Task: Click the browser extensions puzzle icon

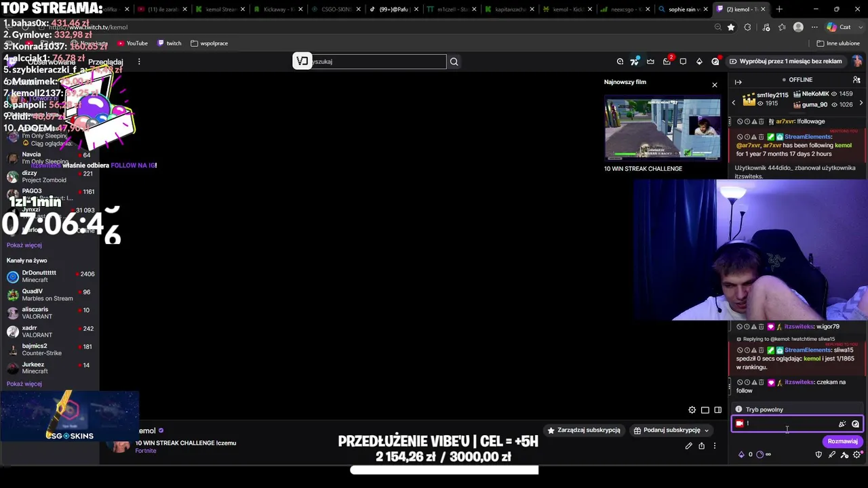Action: (747, 27)
